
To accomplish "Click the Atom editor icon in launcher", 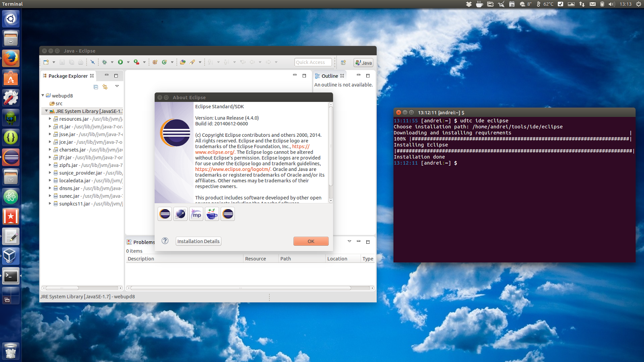I will coord(11,197).
